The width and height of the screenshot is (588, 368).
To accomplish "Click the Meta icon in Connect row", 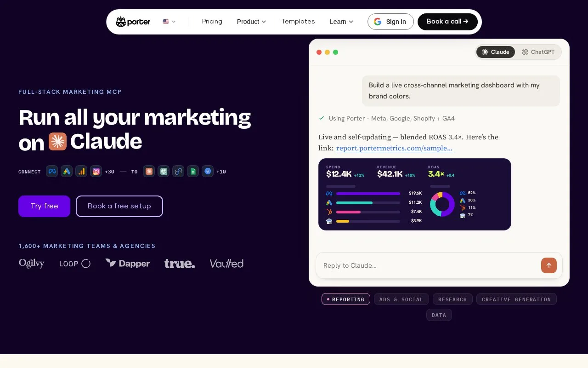I will point(52,172).
